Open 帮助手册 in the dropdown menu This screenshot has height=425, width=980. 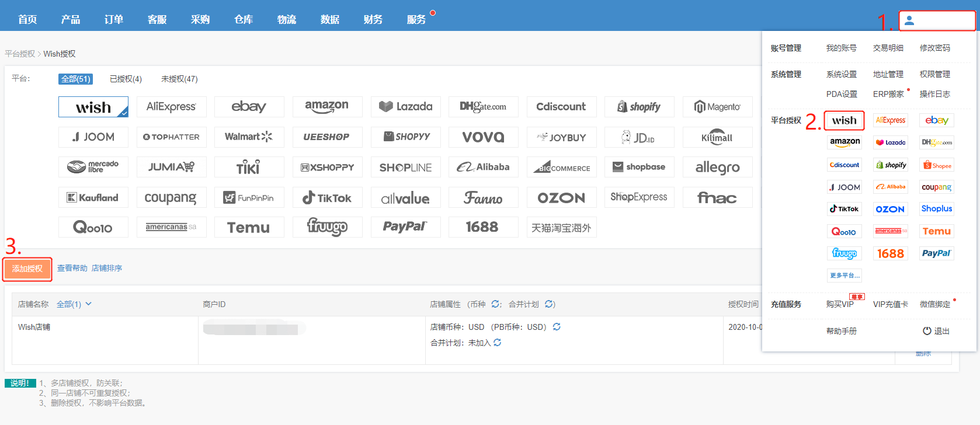[x=842, y=331]
